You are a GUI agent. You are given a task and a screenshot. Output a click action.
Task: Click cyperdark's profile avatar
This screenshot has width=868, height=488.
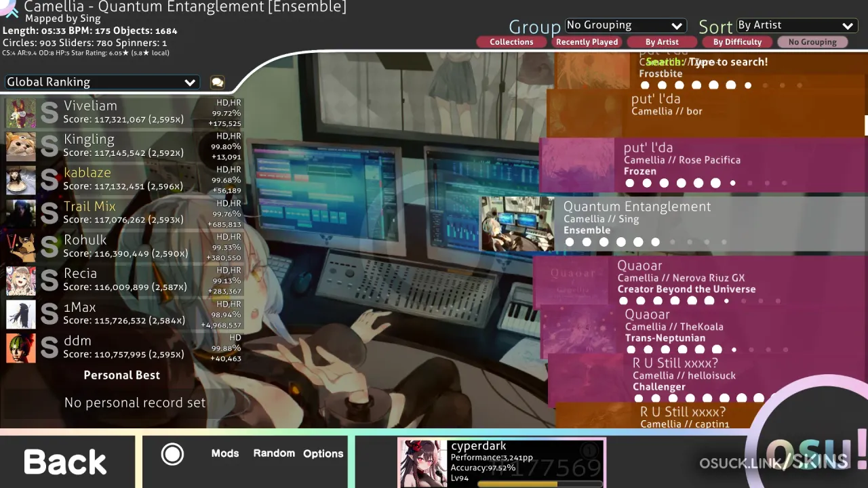[x=423, y=464]
